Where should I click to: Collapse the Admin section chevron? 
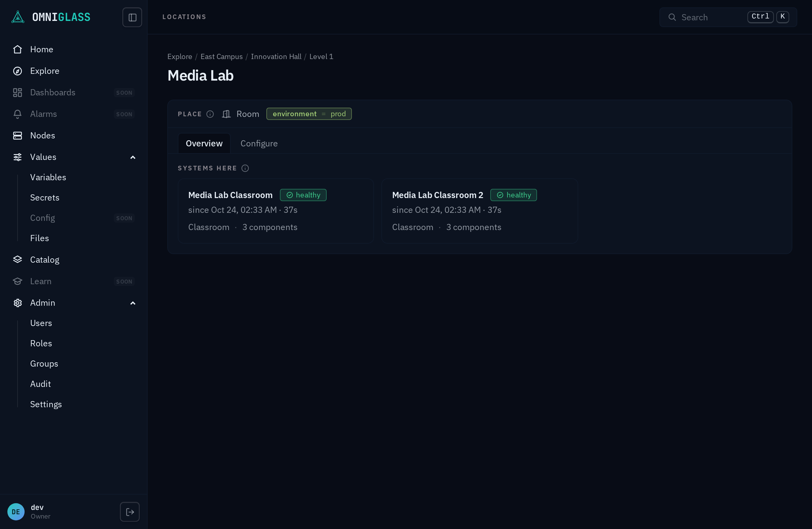133,303
